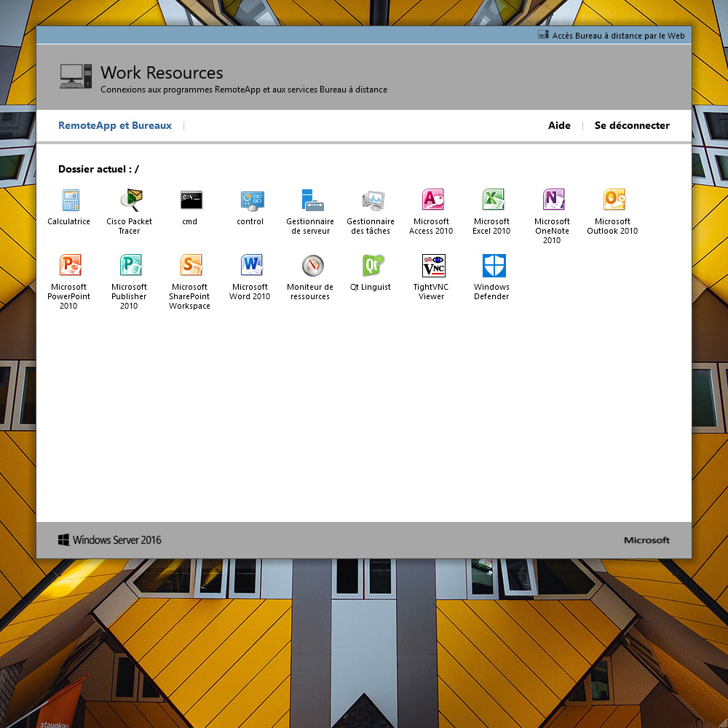The height and width of the screenshot is (728, 728).
Task: Open Microsoft Publisher 2010 icon
Action: (131, 266)
